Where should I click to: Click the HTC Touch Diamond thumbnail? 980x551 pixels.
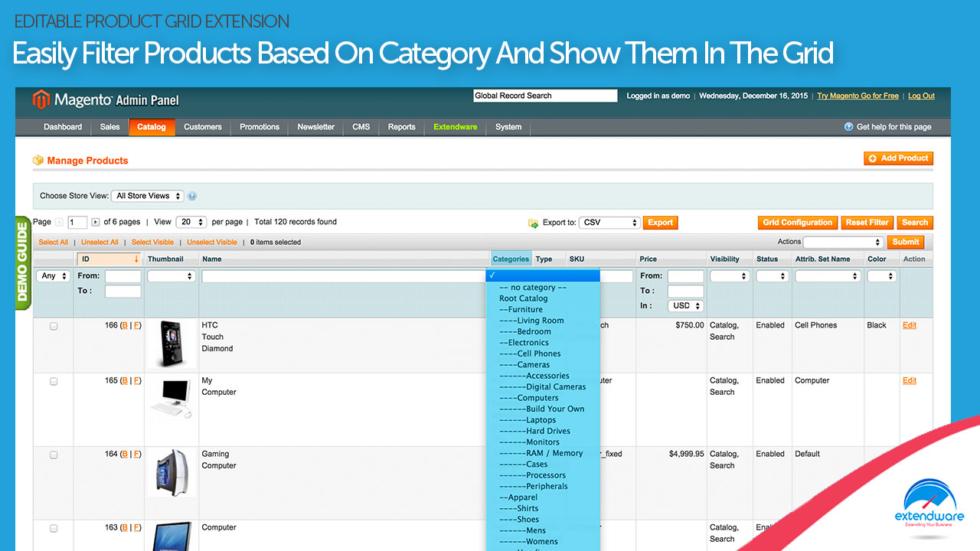click(x=170, y=344)
